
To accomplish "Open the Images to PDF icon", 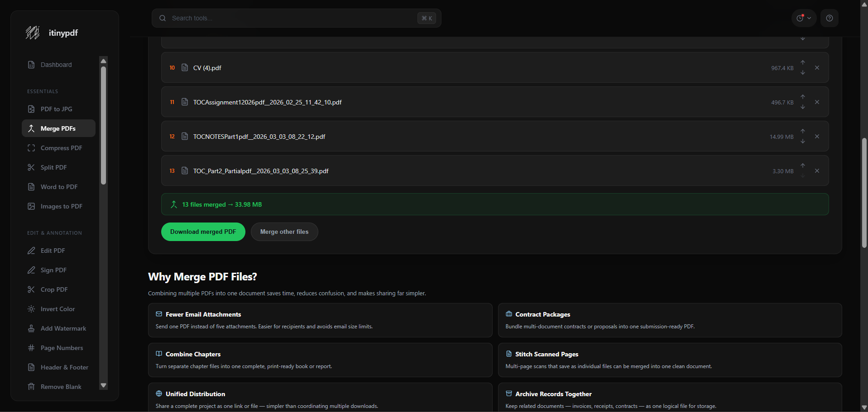I will tap(31, 206).
